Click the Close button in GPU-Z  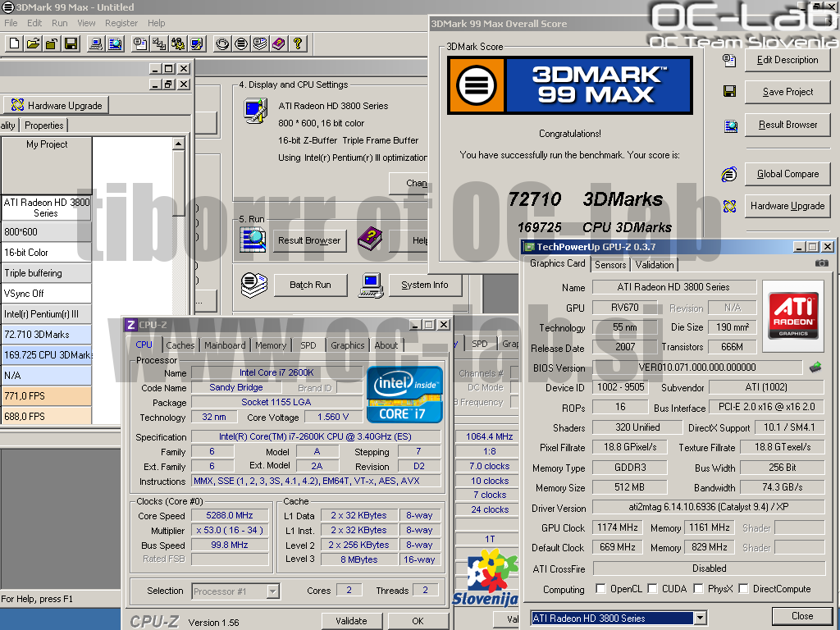point(802,616)
